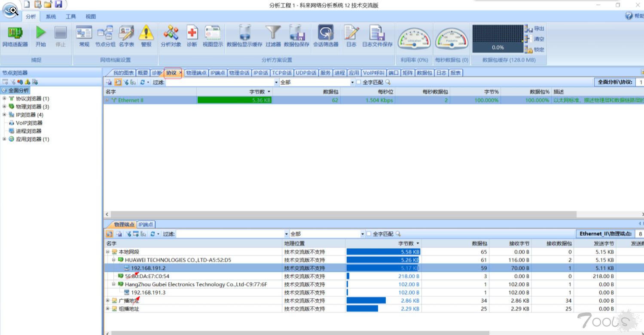Click the Capsa application logo button
The image size is (644, 335).
[x=11, y=10]
